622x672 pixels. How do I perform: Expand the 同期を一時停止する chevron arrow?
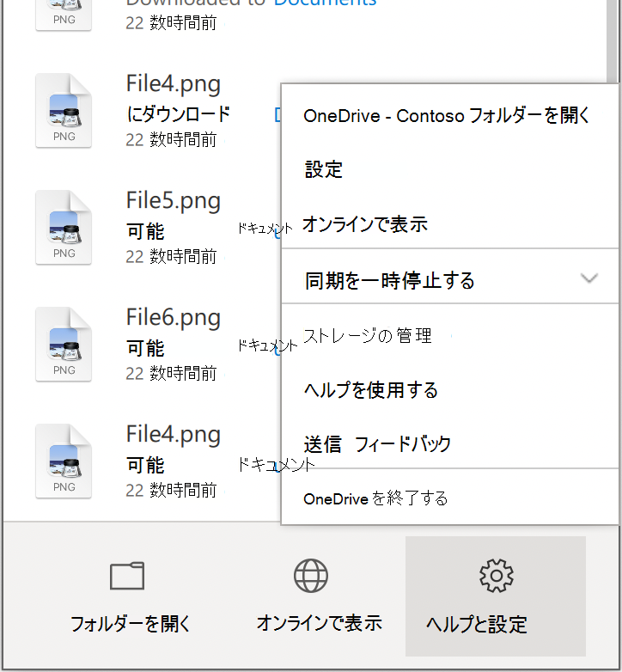[x=589, y=278]
